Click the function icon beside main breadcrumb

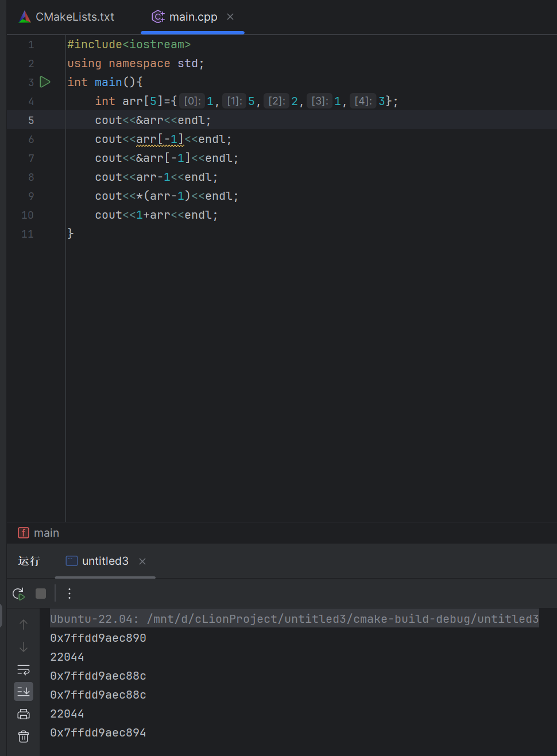pos(24,533)
